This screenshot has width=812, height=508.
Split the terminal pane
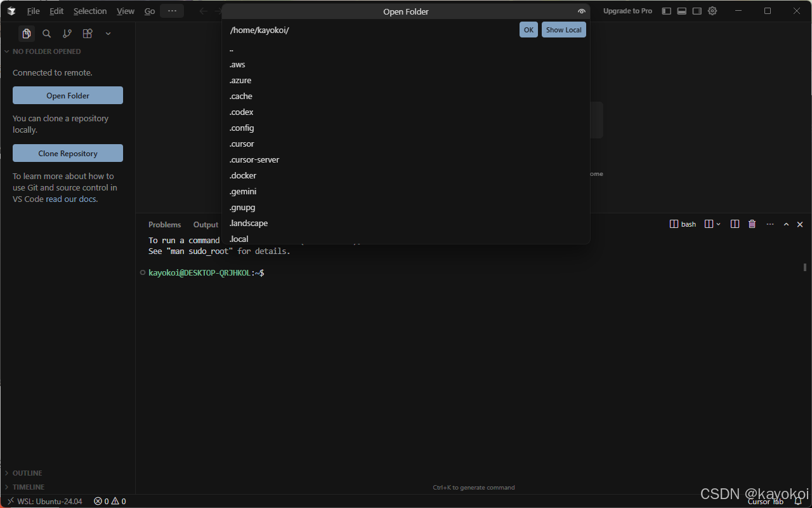tap(735, 224)
